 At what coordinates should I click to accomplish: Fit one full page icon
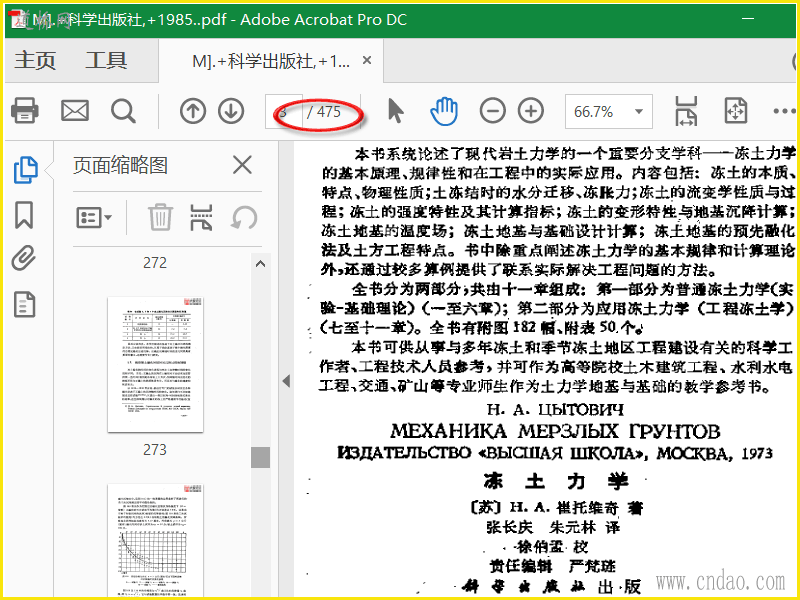click(x=735, y=111)
